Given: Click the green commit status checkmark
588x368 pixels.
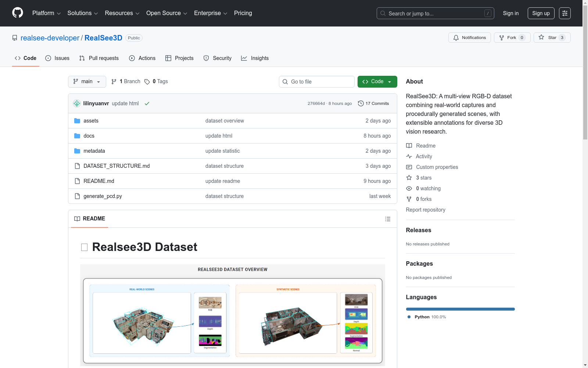Looking at the screenshot, I should point(147,103).
